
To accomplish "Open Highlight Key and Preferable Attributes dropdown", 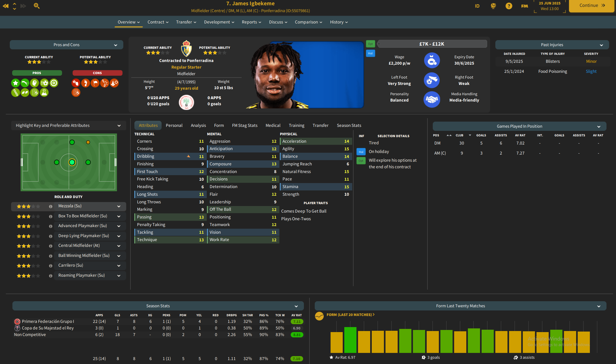I will (119, 126).
